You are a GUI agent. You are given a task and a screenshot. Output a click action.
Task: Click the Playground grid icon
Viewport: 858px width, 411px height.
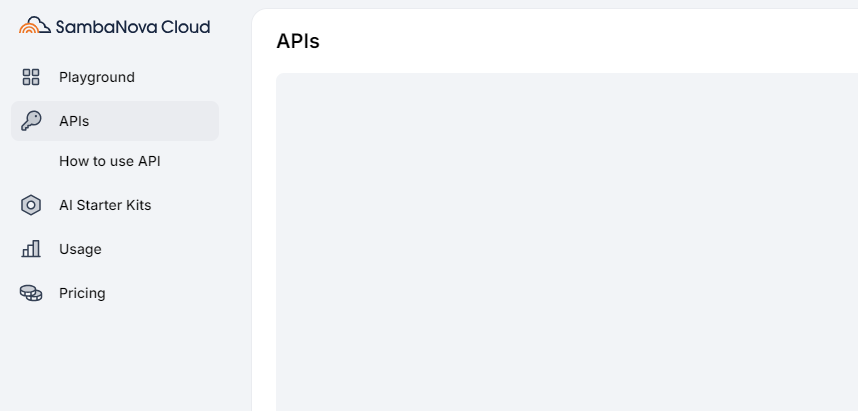click(x=31, y=77)
